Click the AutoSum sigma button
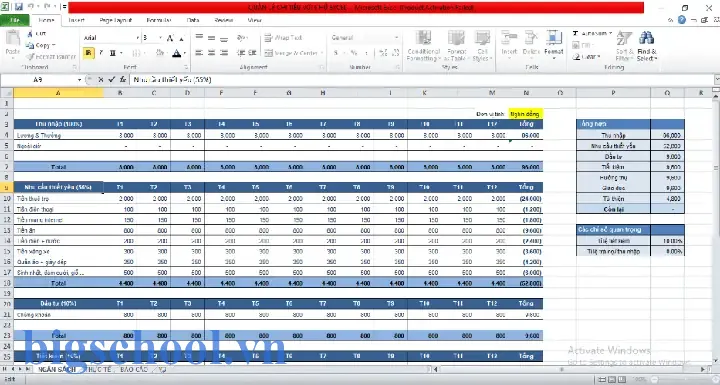The width and height of the screenshot is (720, 385). click(592, 34)
